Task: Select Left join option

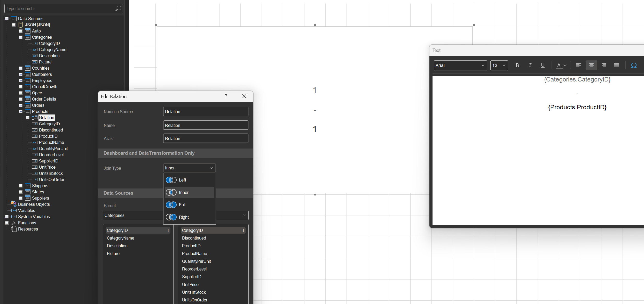Action: [189, 180]
